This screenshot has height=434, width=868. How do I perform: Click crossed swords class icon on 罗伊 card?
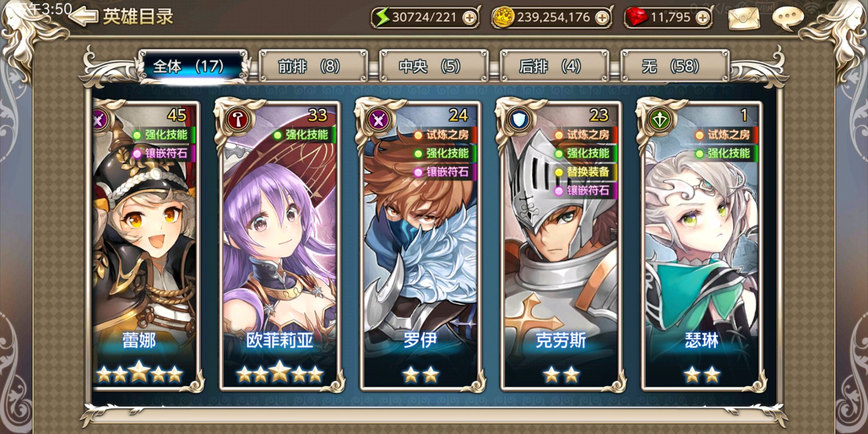pyautogui.click(x=378, y=119)
